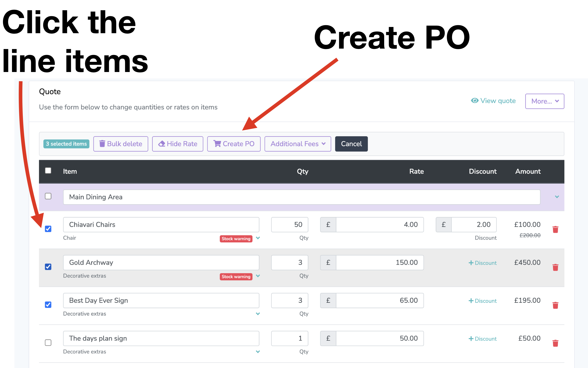Expand the Main Dining Area chevron
The image size is (588, 368).
pyautogui.click(x=557, y=197)
